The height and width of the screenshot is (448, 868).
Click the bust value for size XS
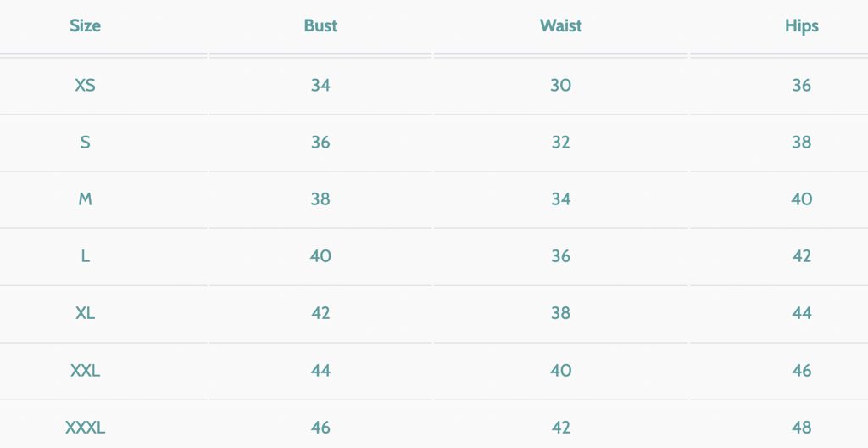point(320,86)
